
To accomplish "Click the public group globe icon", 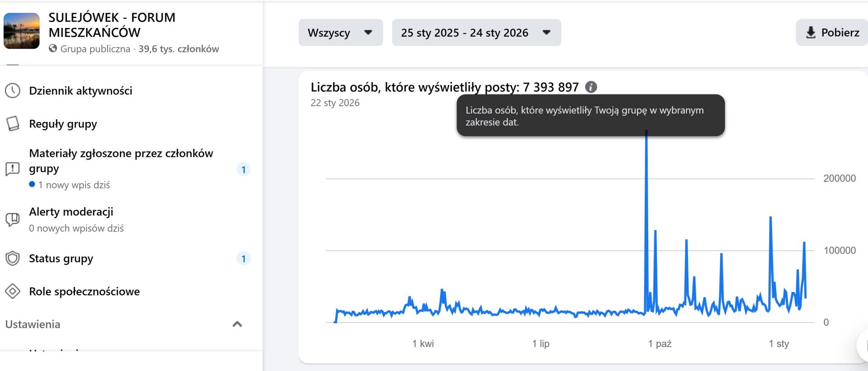I will point(53,48).
